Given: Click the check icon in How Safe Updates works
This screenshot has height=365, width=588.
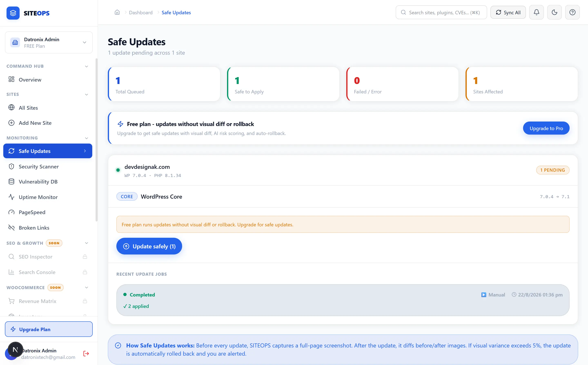Looking at the screenshot, I should pyautogui.click(x=118, y=345).
